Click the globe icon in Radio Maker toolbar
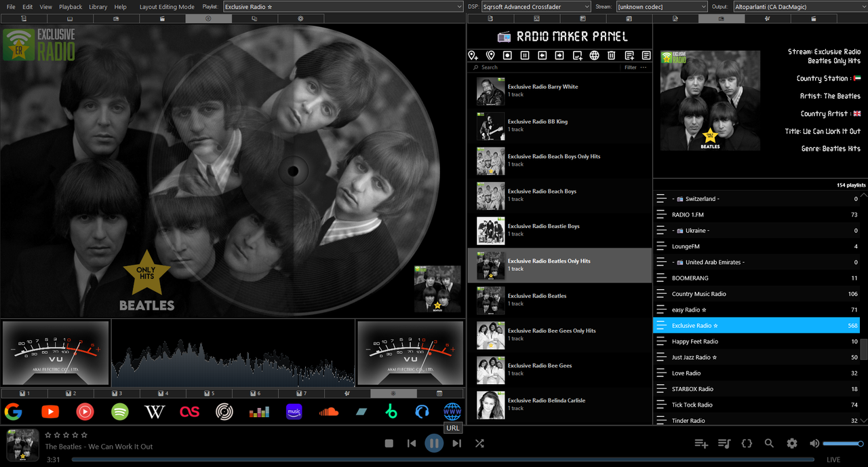The height and width of the screenshot is (467, 868). (x=594, y=56)
